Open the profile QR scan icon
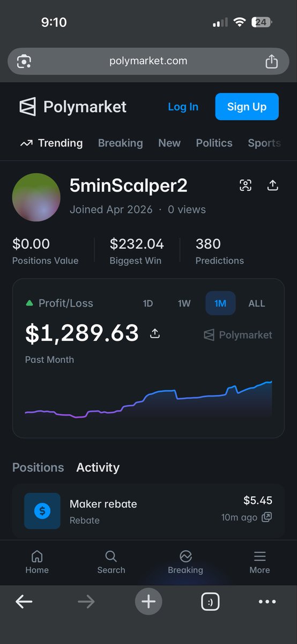Image resolution: width=297 pixels, height=644 pixels. point(246,186)
